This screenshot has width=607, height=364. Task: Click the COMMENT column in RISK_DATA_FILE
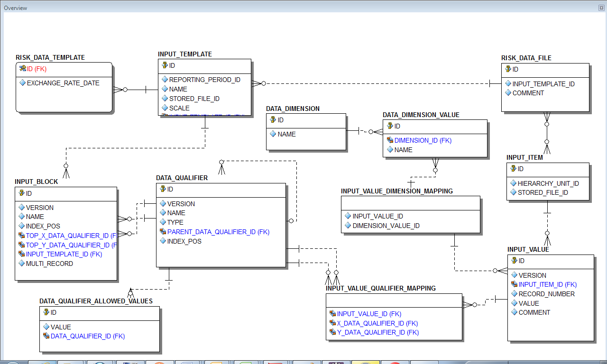coord(528,93)
